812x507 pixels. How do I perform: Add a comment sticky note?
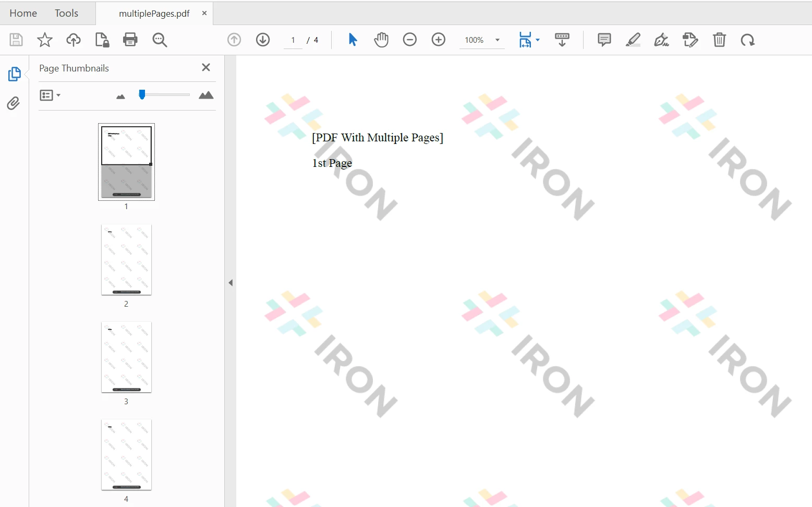[x=604, y=40]
